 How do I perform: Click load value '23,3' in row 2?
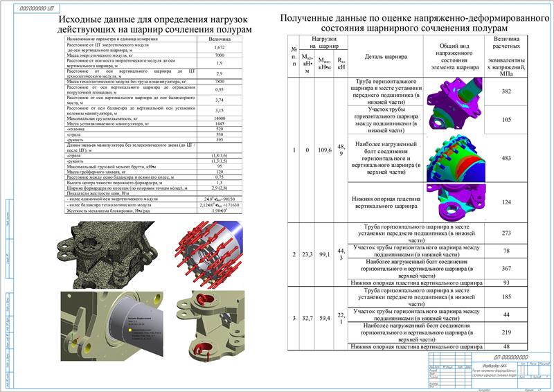307,254
